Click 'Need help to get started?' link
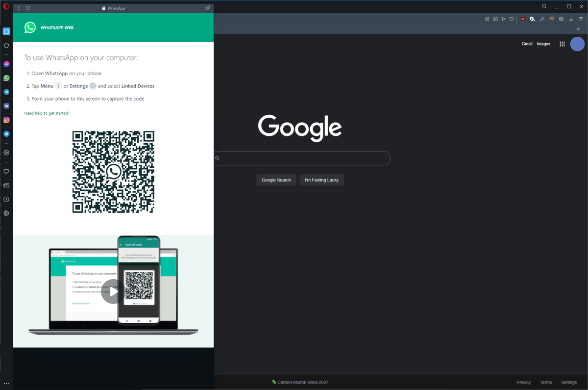 (47, 113)
